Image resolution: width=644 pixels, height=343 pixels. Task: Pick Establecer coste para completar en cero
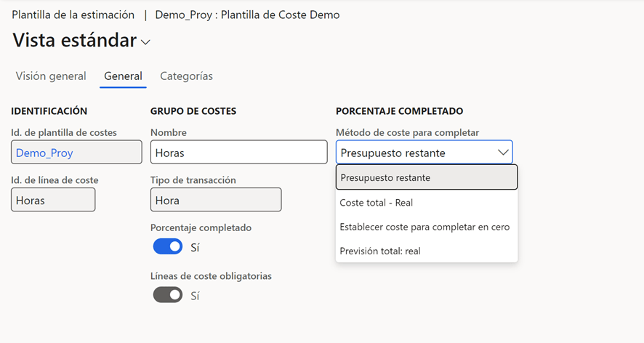click(x=426, y=227)
